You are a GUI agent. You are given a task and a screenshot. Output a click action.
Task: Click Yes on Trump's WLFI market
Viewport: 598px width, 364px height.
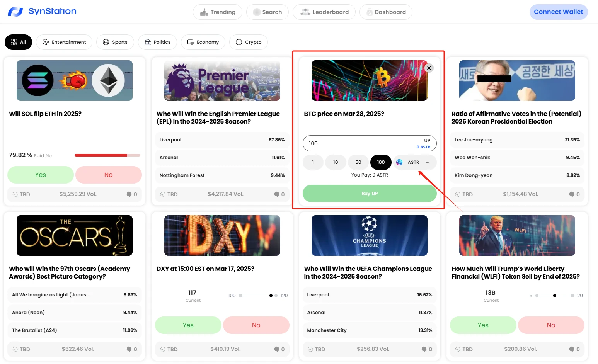tap(483, 325)
